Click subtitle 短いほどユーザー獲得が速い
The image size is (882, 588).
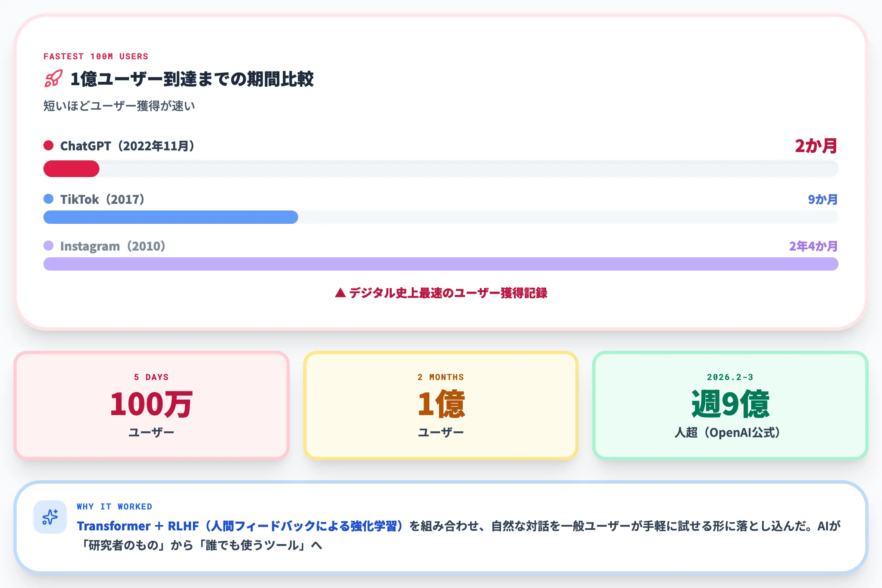119,106
